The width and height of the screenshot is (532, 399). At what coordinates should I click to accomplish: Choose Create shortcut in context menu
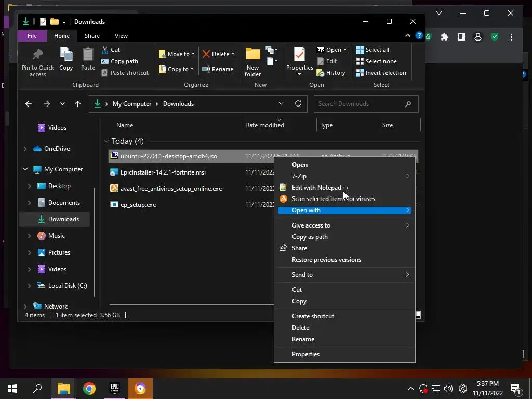[x=344, y=316]
